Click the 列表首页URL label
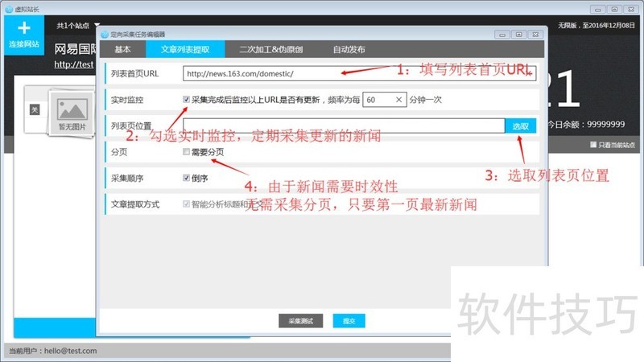The height and width of the screenshot is (362, 644). [134, 73]
